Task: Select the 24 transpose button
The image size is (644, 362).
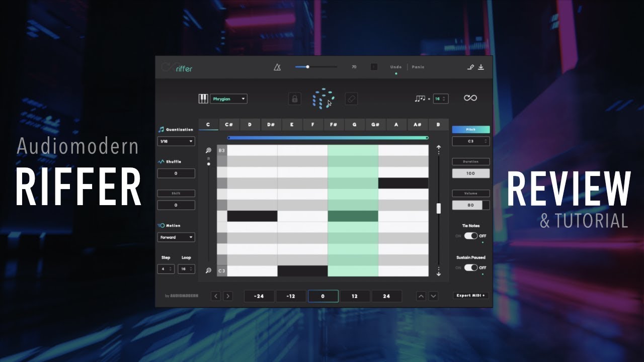Action: coord(386,296)
